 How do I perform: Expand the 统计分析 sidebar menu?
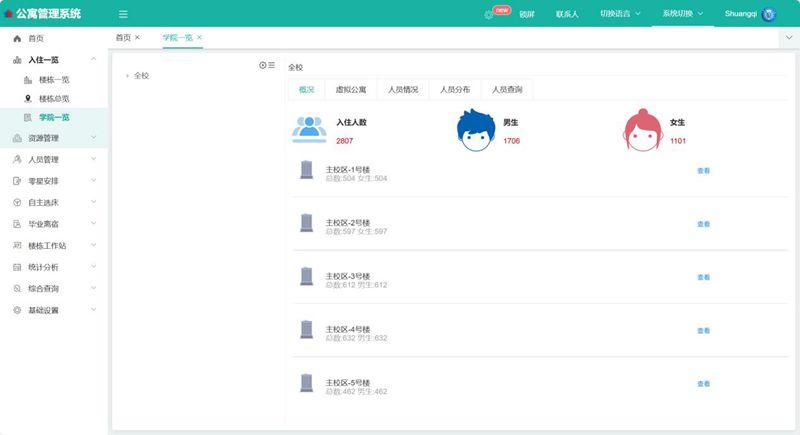click(54, 267)
